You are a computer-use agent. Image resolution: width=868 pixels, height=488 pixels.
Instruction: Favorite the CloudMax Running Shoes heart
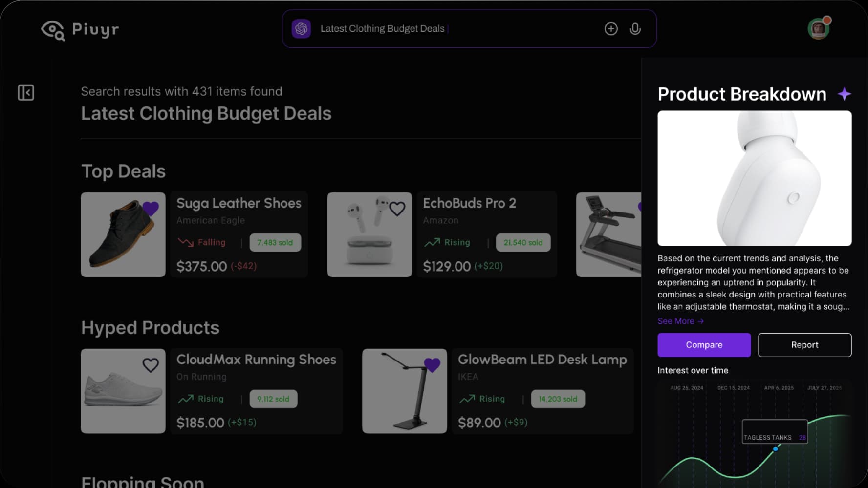[x=151, y=365]
